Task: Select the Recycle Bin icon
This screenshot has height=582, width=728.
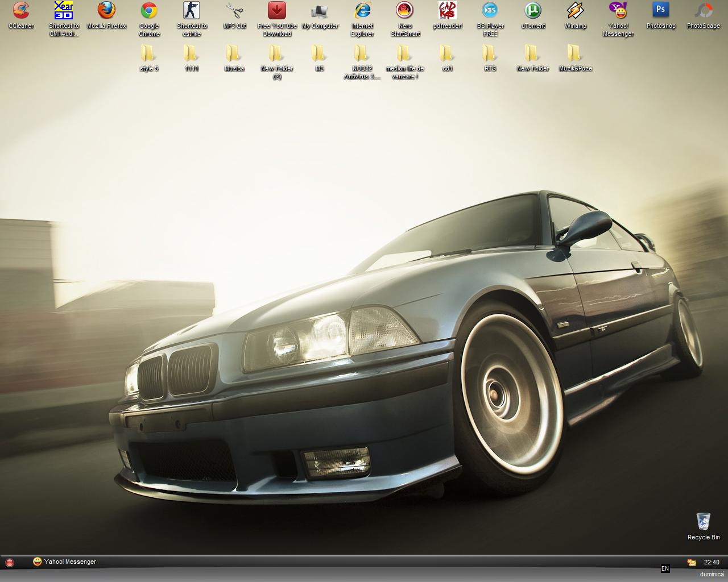Action: (704, 521)
